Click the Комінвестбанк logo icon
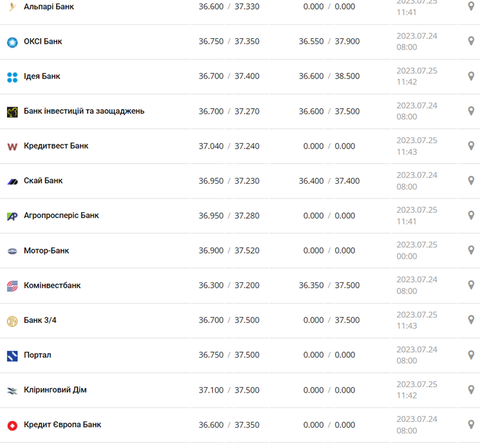 pos(12,286)
